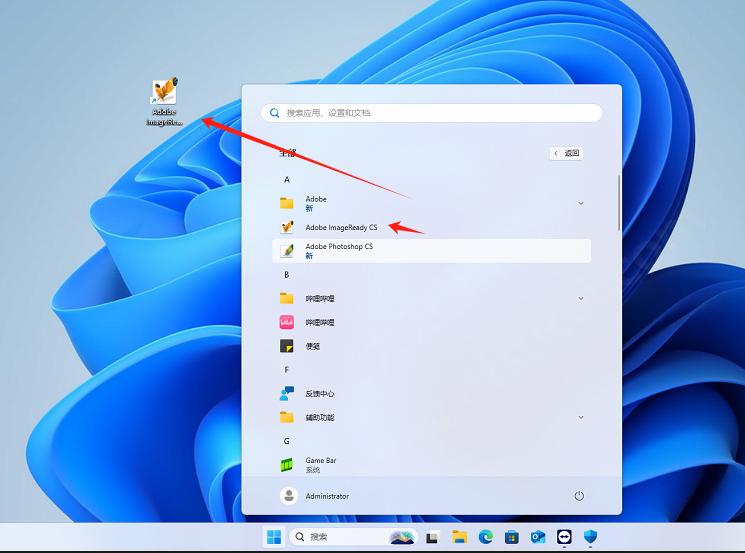Viewport: 745px width, 553px height.
Task: Open the Adobe folder in the app list
Action: 431,203
